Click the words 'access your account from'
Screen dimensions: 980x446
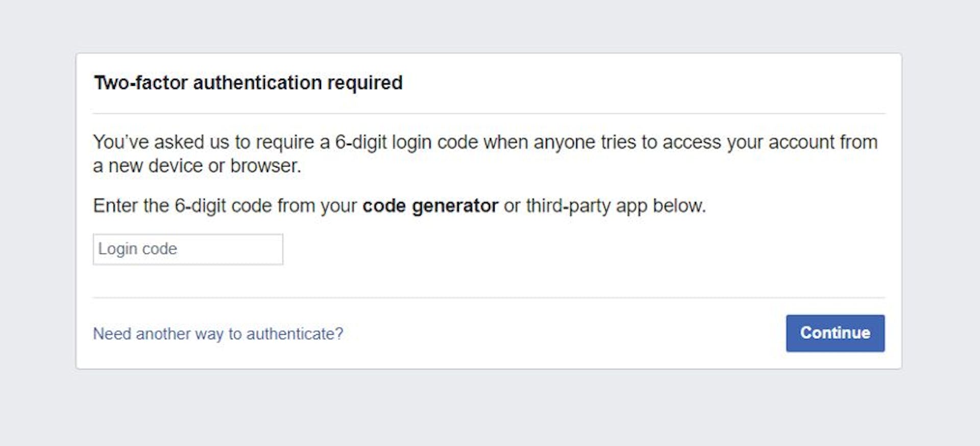[x=770, y=142]
